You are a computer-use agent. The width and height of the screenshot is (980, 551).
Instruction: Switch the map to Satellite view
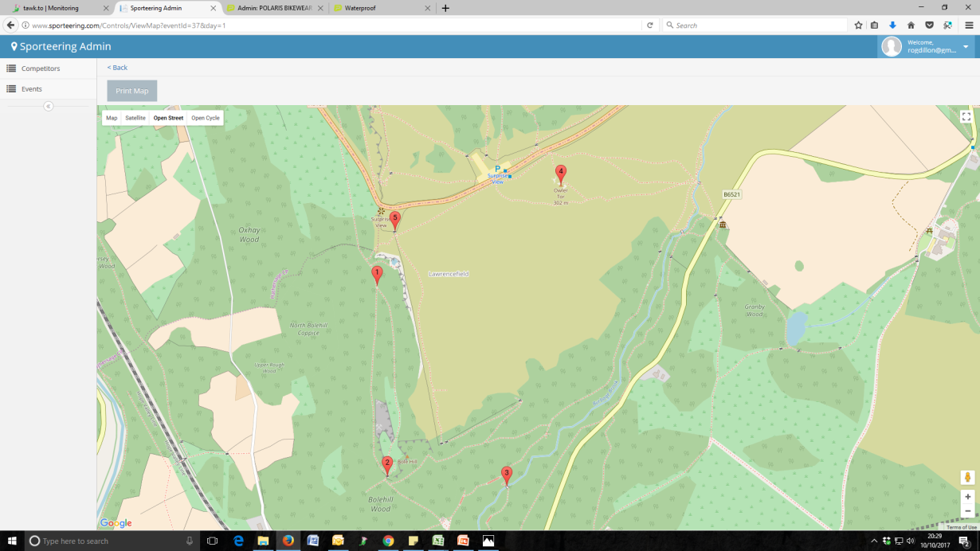coord(134,117)
